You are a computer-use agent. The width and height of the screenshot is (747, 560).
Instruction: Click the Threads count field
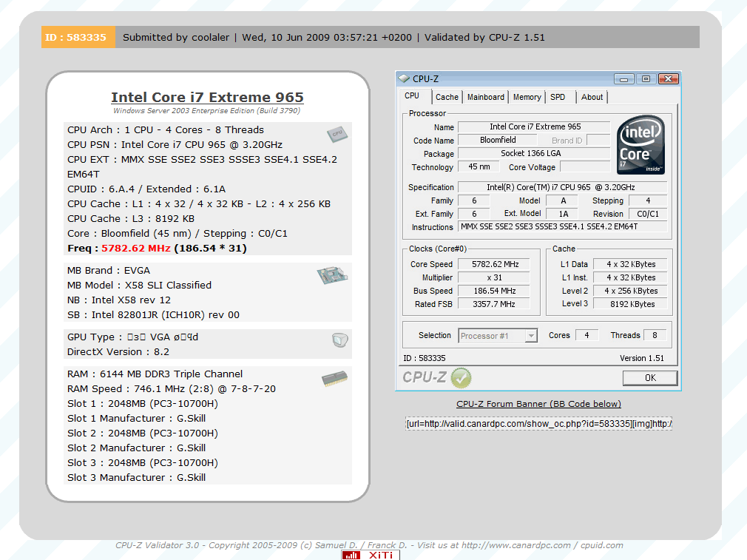(x=655, y=336)
